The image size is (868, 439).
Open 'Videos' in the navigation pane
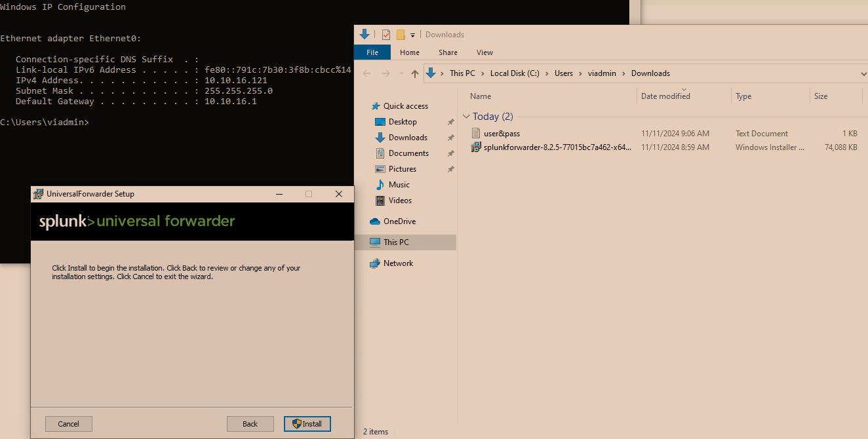click(401, 200)
